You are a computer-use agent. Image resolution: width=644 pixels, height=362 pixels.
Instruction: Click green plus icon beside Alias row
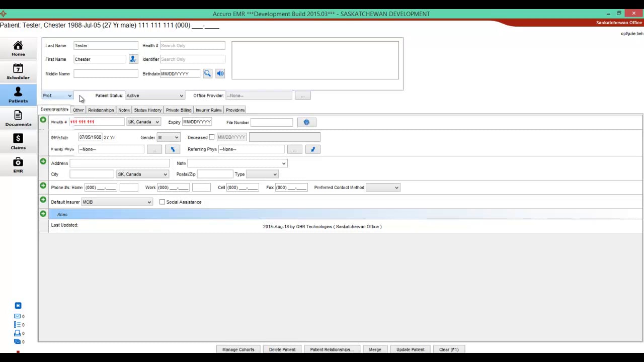[x=43, y=214]
